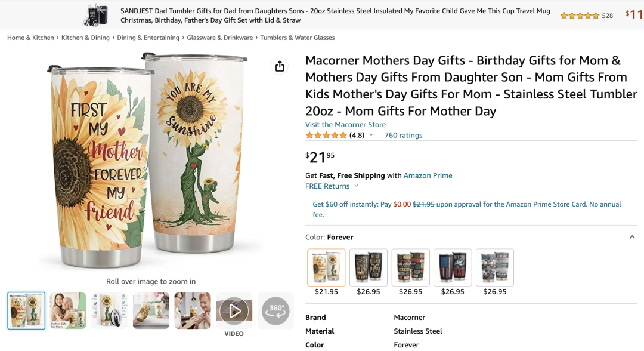Image resolution: width=644 pixels, height=351 pixels.
Task: Expand the FREE Returns dropdown
Action: pyautogui.click(x=357, y=186)
